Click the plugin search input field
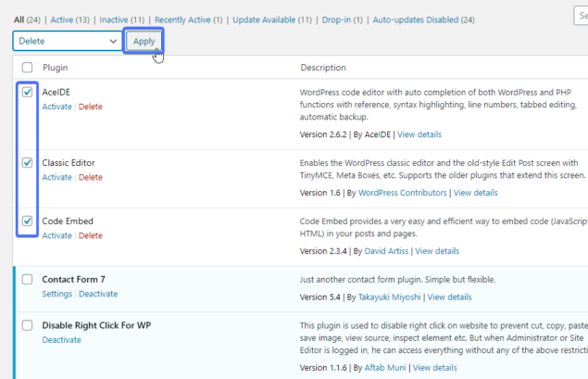This screenshot has width=588, height=379. [581, 16]
